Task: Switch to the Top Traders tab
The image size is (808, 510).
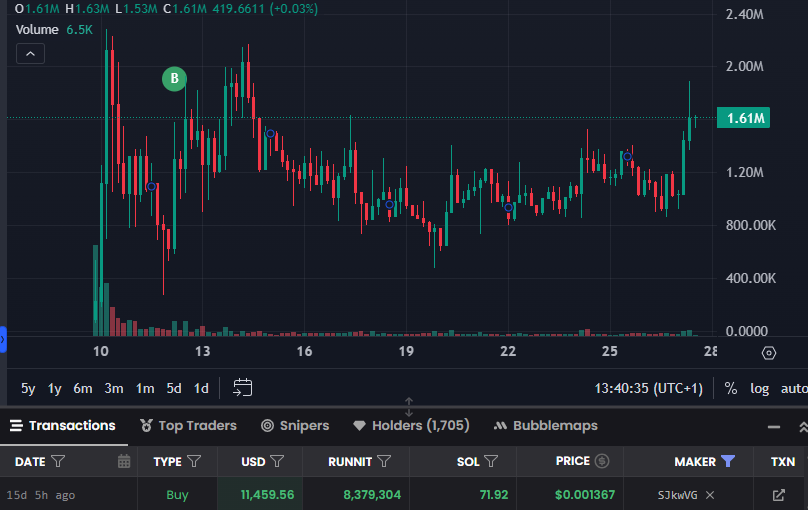Action: coord(188,426)
